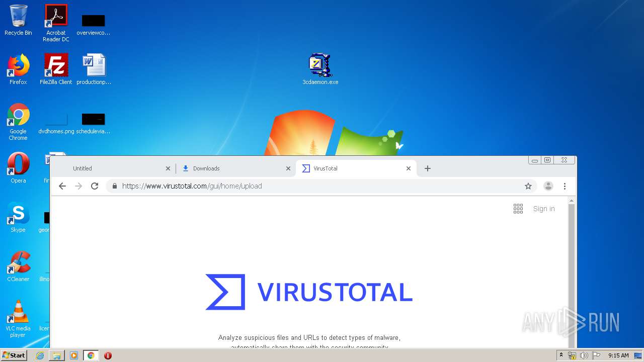Select the overviewco... desktop file
The height and width of the screenshot is (362, 644).
(94, 25)
